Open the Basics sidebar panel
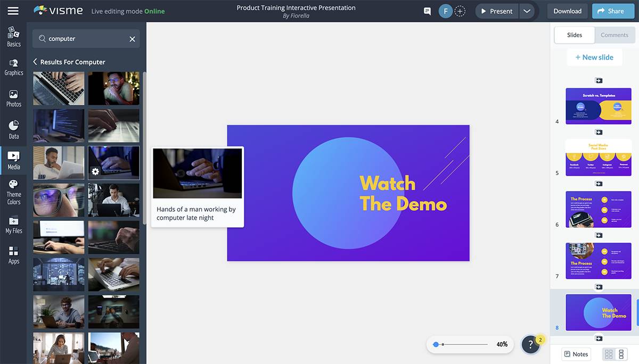The width and height of the screenshot is (639, 364). pos(14,36)
